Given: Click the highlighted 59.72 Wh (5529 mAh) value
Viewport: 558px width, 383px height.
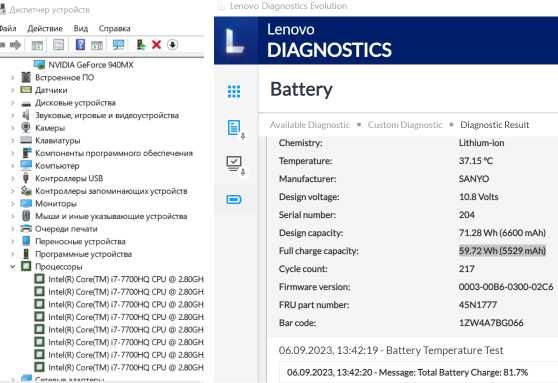Looking at the screenshot, I should click(502, 251).
